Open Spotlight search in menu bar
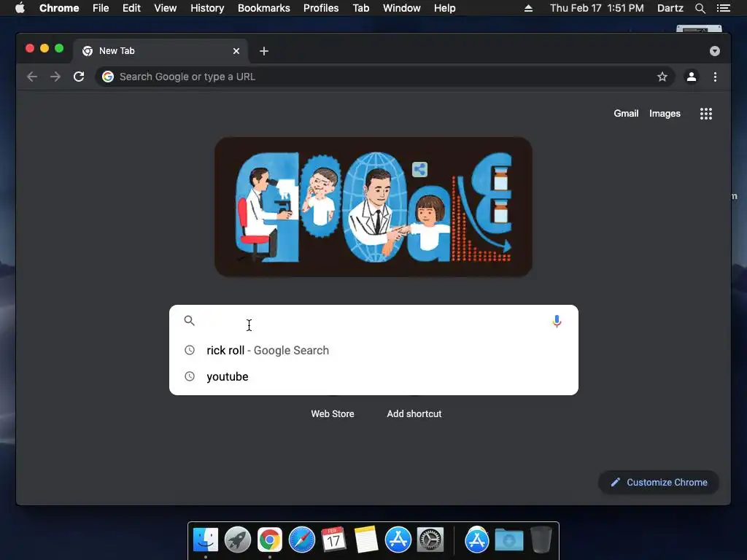747x560 pixels. (700, 8)
